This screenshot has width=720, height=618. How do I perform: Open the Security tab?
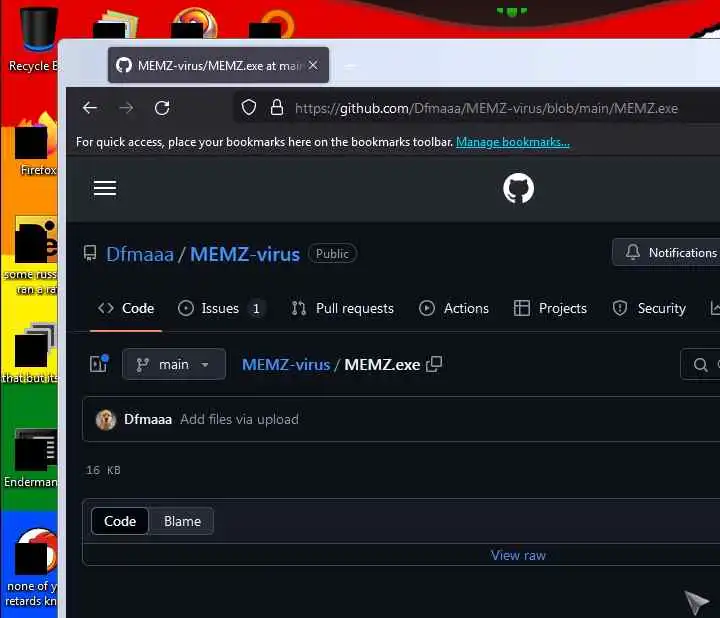[649, 308]
